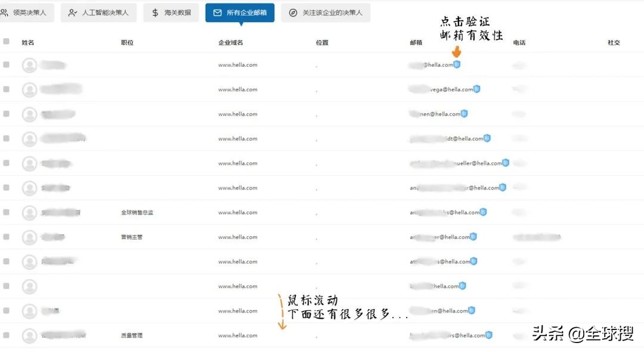Click the first contact's email address
The image size is (644, 352).
[429, 64]
